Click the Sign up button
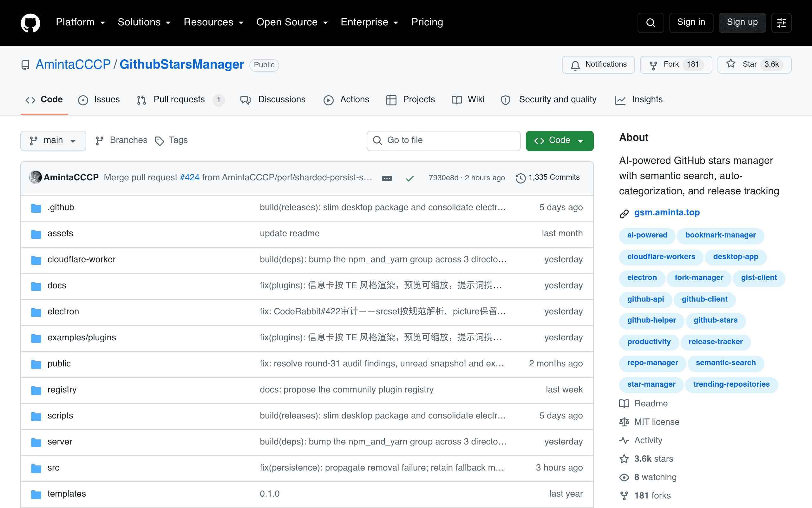 tap(742, 23)
